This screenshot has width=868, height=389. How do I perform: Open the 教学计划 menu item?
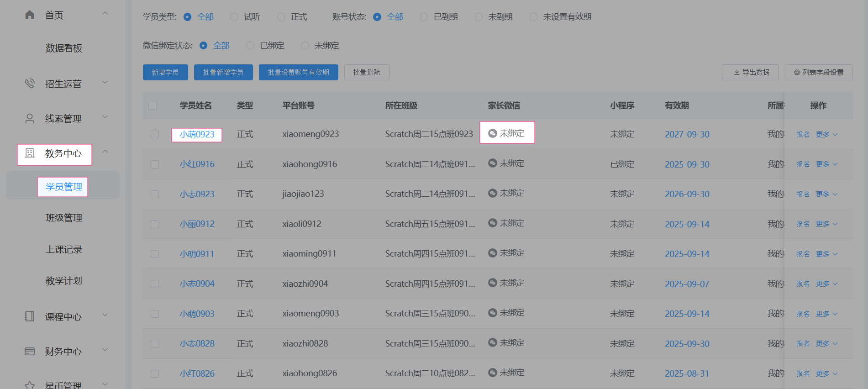point(64,281)
